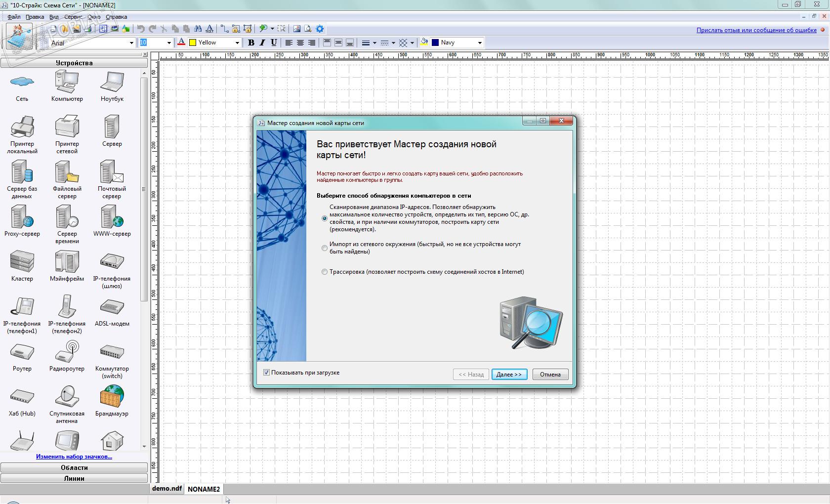Viewport: 830px width, 504px height.
Task: Center-align text horizontally
Action: tap(300, 42)
